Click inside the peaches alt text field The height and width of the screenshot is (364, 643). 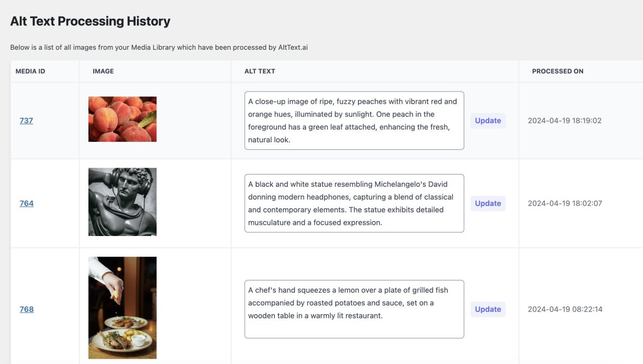(x=354, y=120)
